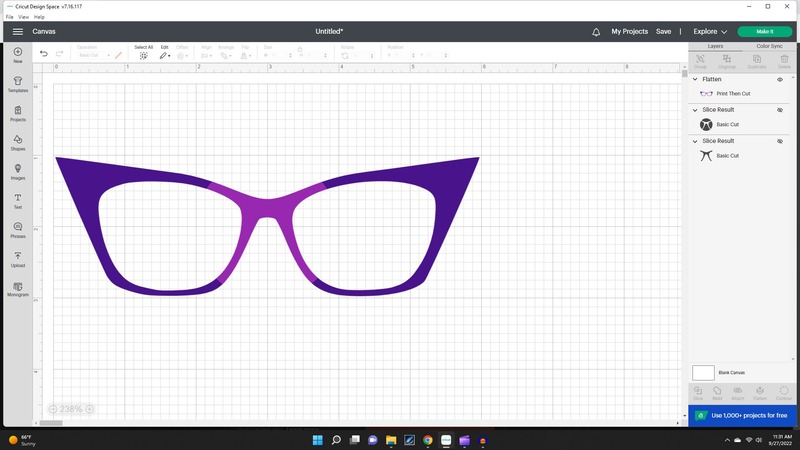Open the Shapes tool
The image size is (800, 450).
tap(18, 143)
